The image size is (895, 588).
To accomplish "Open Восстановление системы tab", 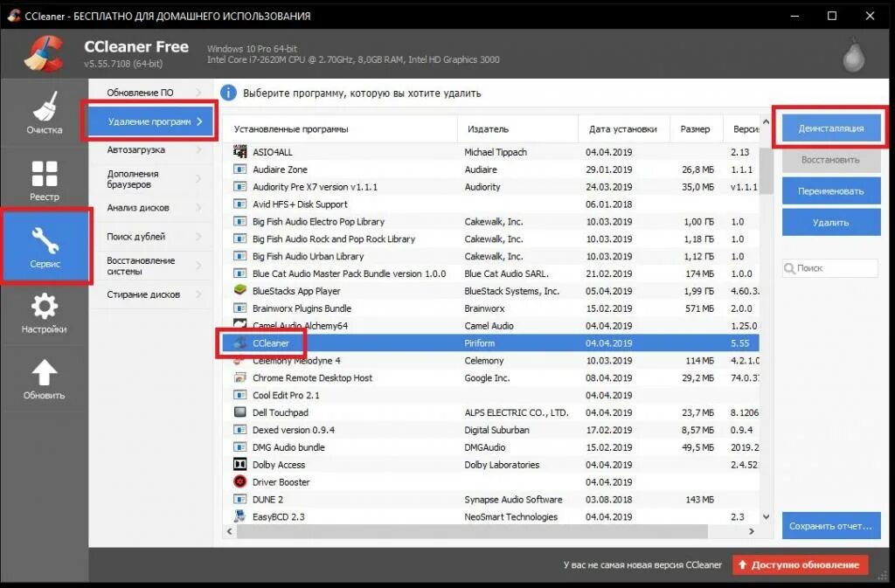I will click(150, 266).
